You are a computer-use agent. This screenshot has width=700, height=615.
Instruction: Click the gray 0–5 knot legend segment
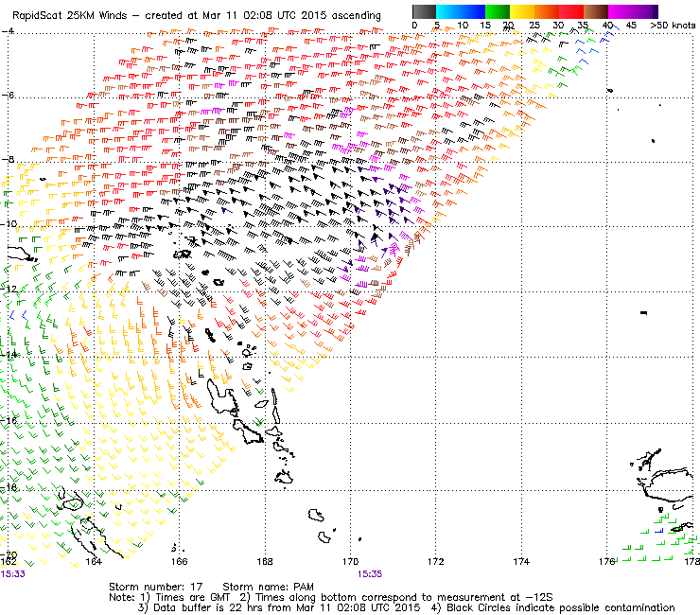tap(424, 11)
